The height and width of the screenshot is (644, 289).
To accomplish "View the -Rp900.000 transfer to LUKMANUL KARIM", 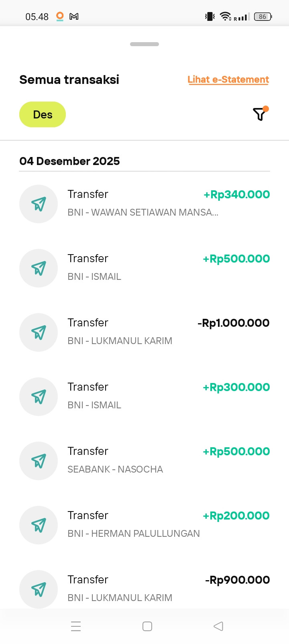I will coord(144,589).
